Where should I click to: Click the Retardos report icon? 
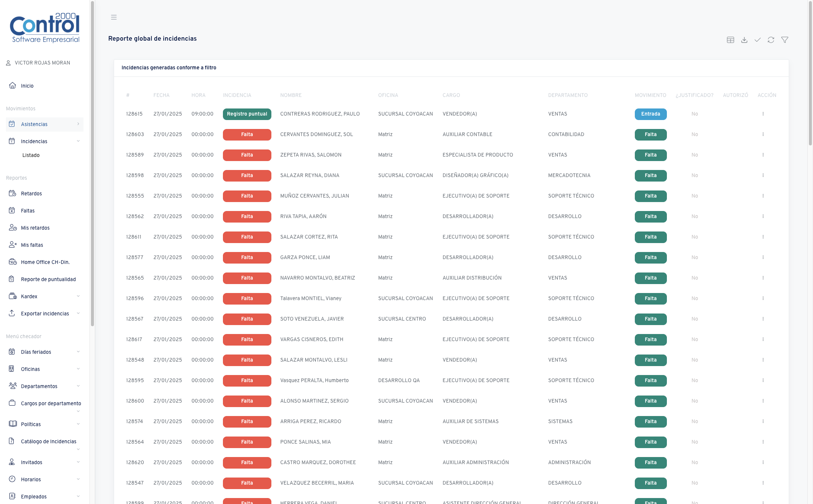tap(13, 193)
